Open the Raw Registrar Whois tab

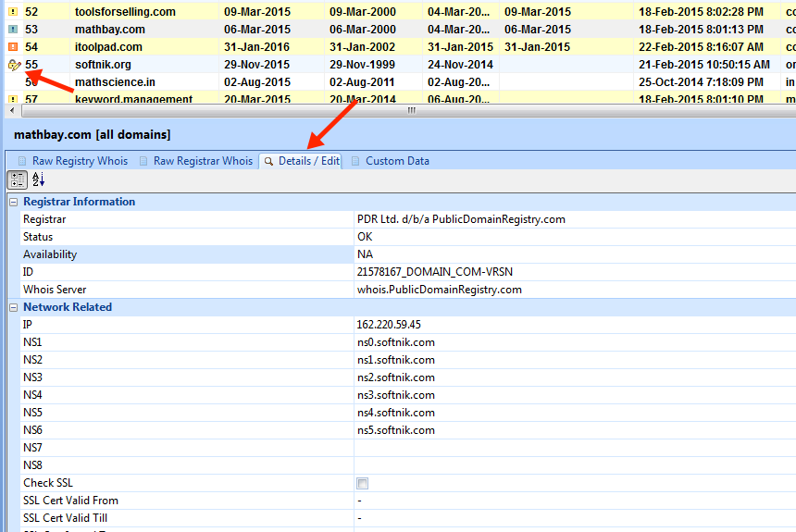(196, 161)
